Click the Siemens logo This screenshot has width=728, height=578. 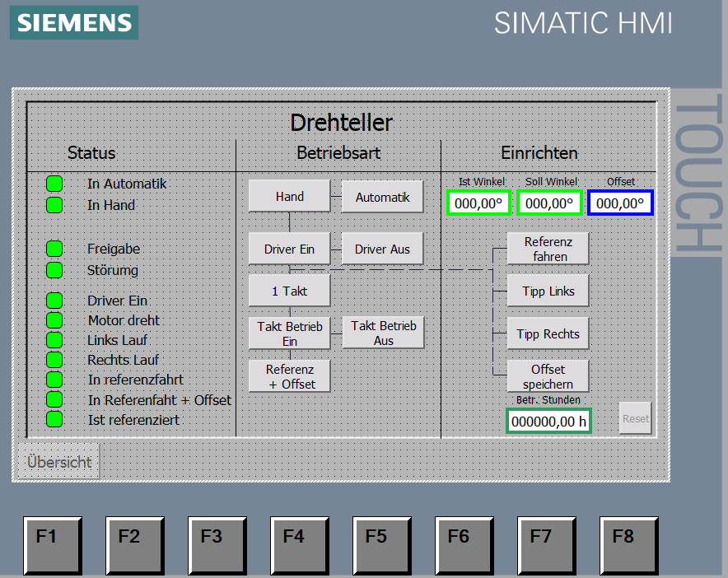74,22
